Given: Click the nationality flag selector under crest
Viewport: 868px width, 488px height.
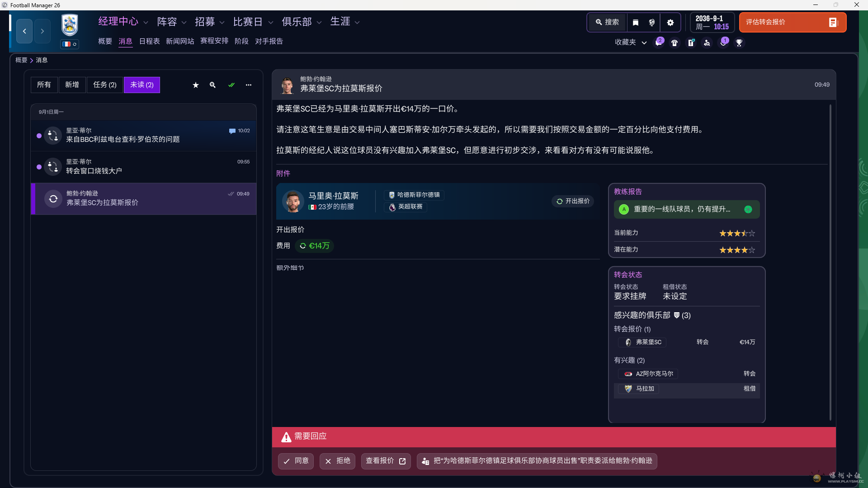Looking at the screenshot, I should 70,44.
